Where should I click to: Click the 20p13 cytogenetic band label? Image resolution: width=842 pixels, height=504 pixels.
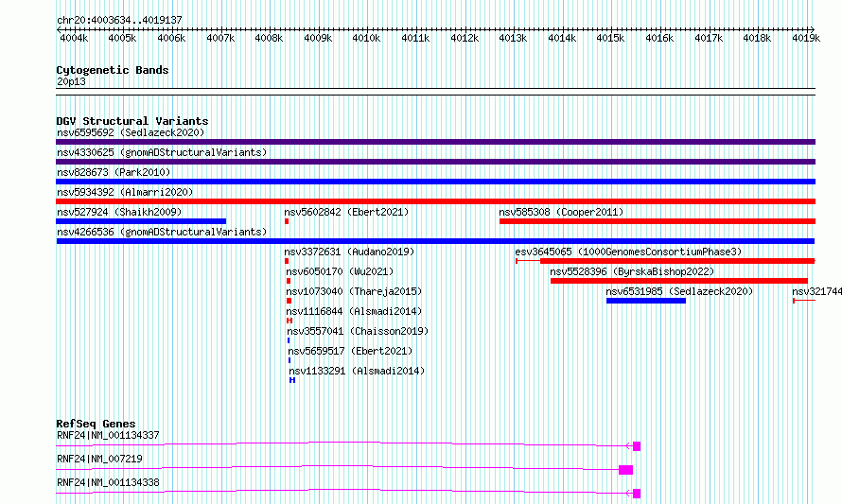[x=71, y=81]
